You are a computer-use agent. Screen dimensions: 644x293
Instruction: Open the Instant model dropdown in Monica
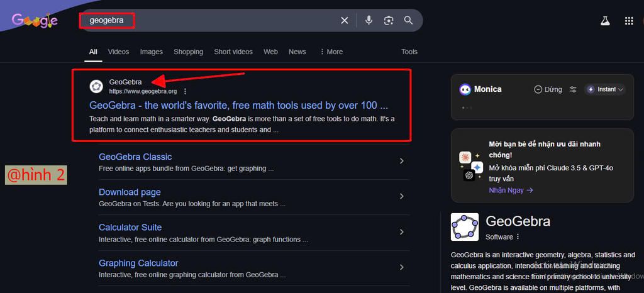[x=605, y=89]
